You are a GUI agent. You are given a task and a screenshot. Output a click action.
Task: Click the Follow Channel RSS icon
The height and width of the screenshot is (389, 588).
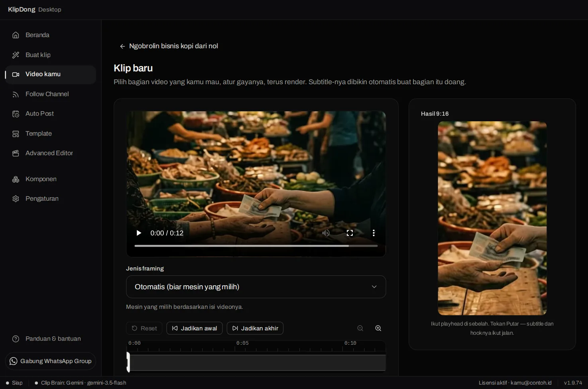(x=16, y=94)
